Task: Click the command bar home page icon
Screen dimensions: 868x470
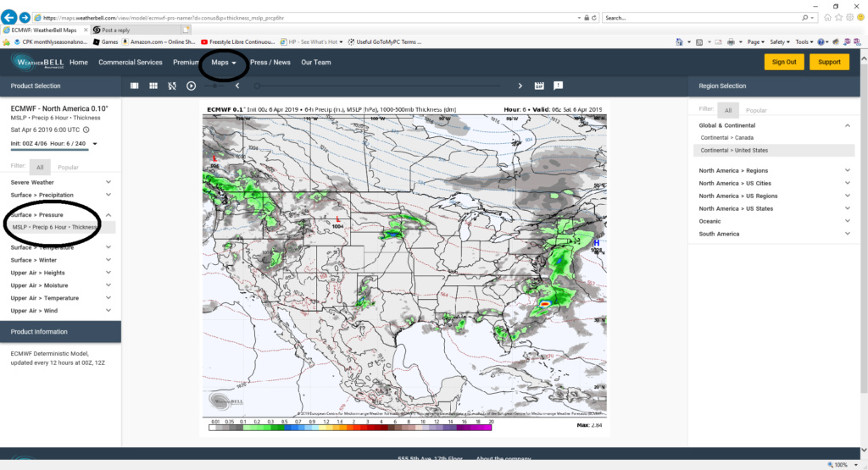Action: [x=679, y=42]
